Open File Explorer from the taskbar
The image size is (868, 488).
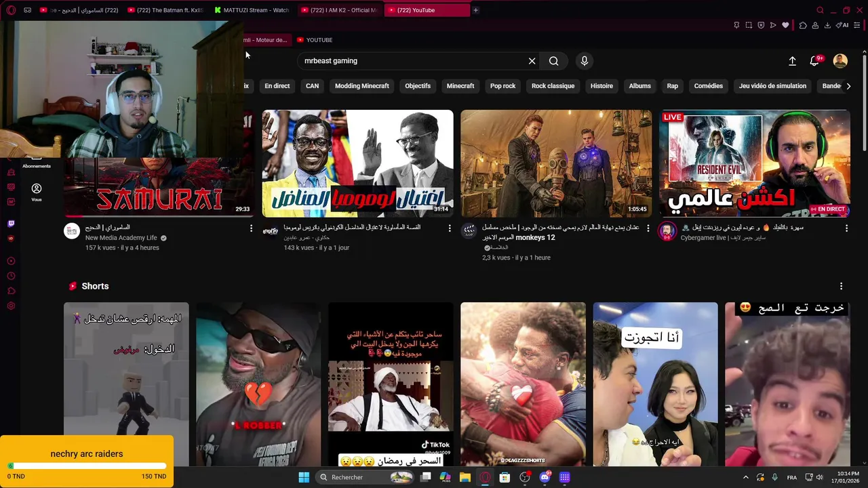click(465, 477)
